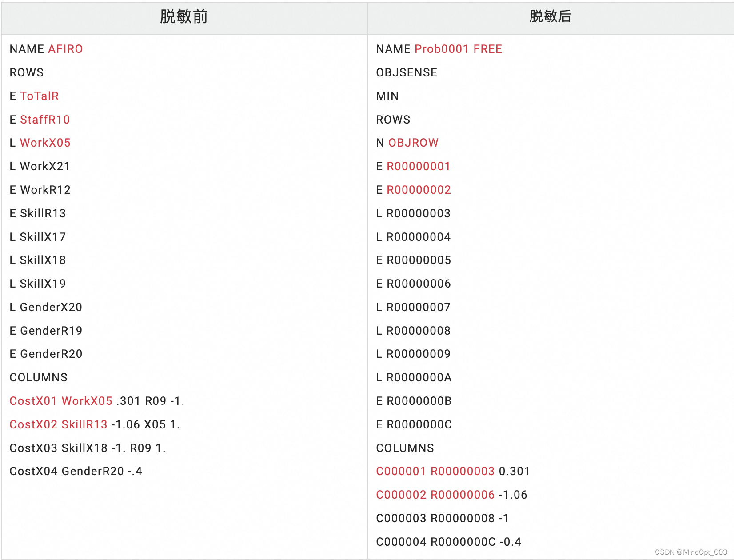Click the line L R00000003
The height and width of the screenshot is (560, 734).
[413, 213]
